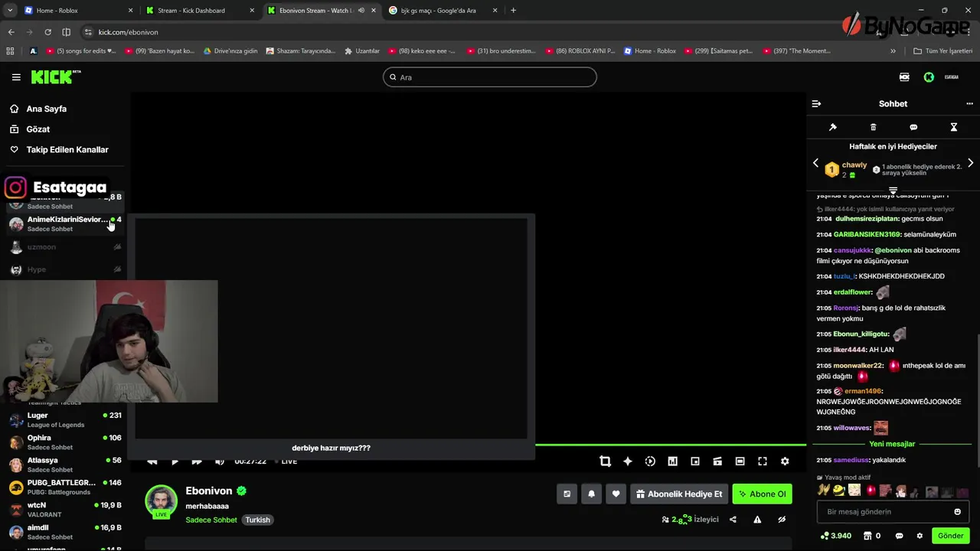Click the Sadece Sohbet category link under Ebonivon

211,520
